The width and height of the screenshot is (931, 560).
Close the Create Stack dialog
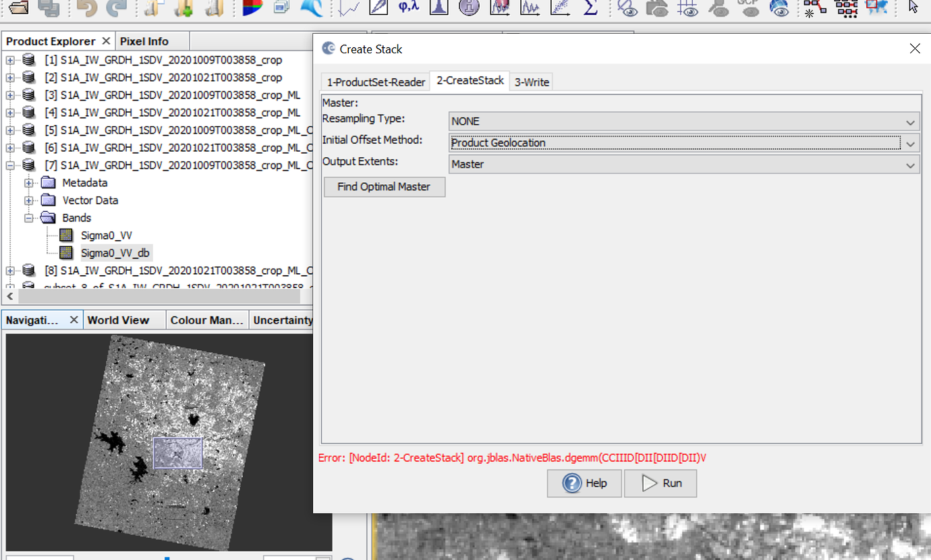click(915, 49)
